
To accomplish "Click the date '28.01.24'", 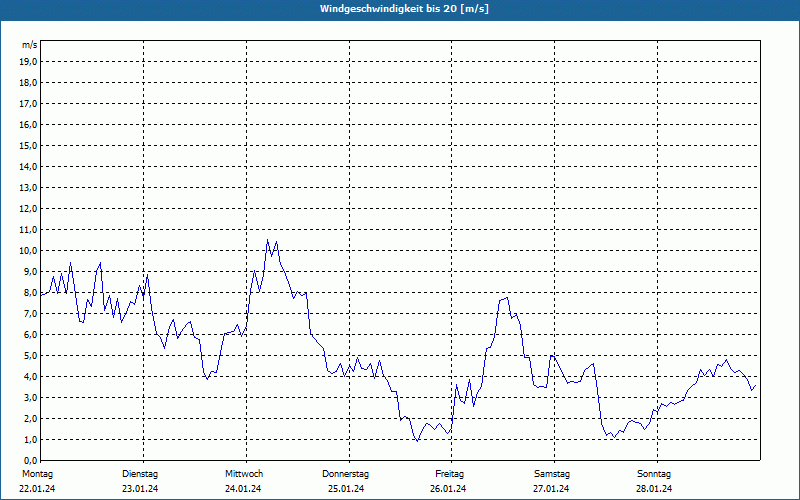I will 654,489.
